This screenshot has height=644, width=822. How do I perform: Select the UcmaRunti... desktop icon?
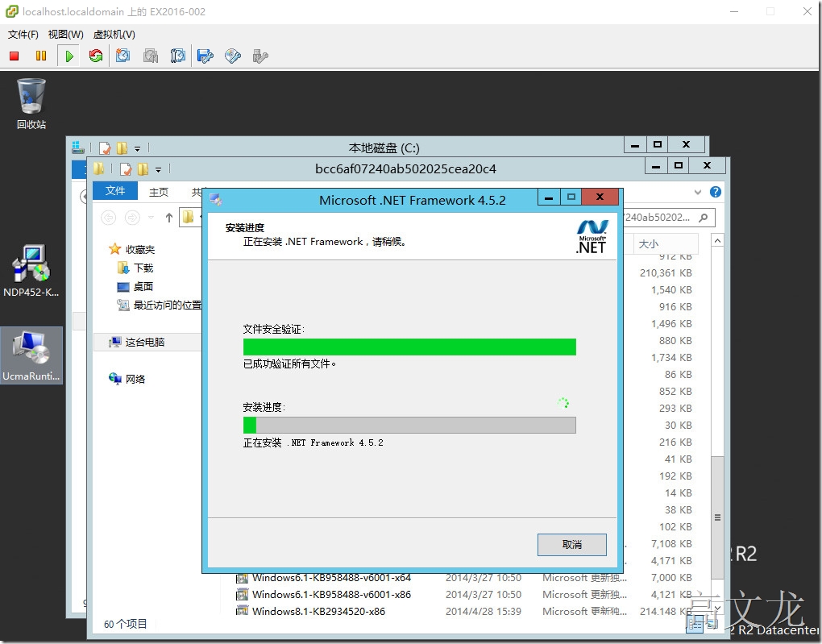click(x=31, y=355)
